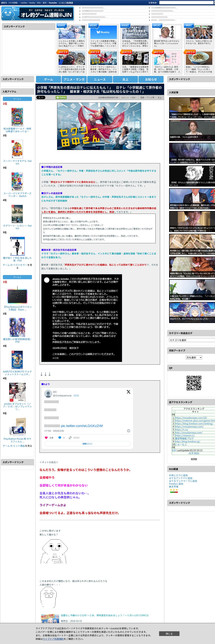Viewport: 215px width, 644px height.
Task: Open the スーパーマリオRPG product image
Action: point(17,149)
